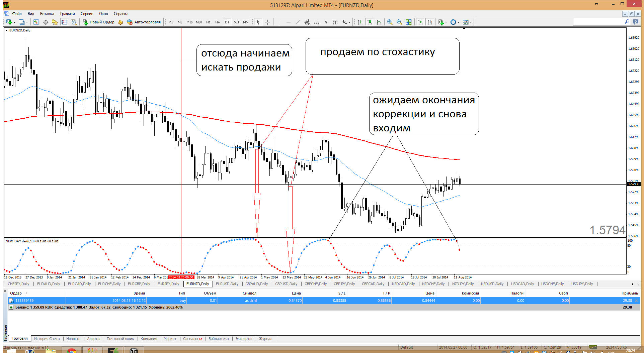This screenshot has width=644, height=353.
Task: Select the trendline drawing tool
Action: coord(298,22)
